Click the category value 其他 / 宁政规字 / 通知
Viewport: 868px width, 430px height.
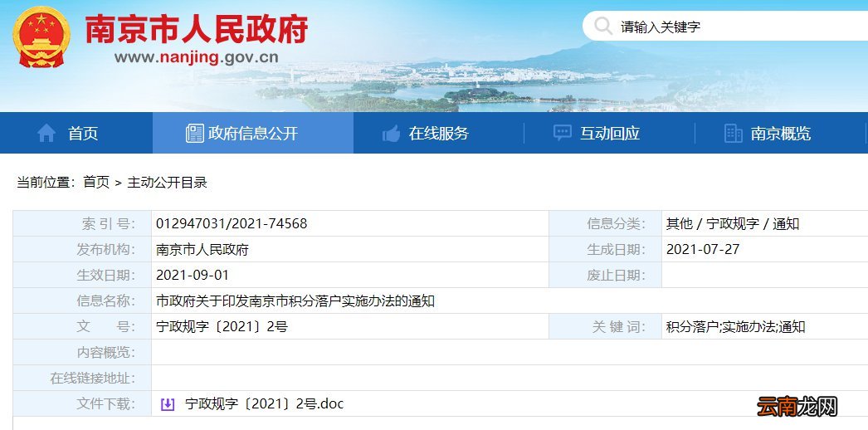733,223
